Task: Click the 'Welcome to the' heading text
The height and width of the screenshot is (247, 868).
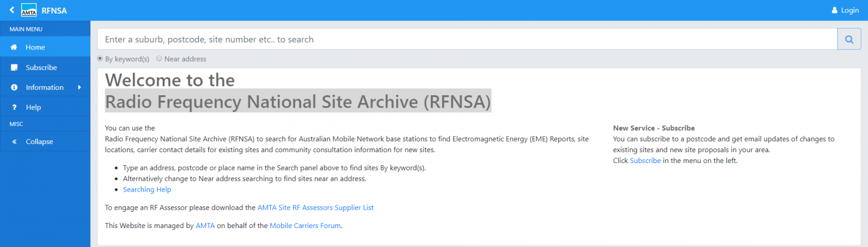Action: tap(170, 80)
